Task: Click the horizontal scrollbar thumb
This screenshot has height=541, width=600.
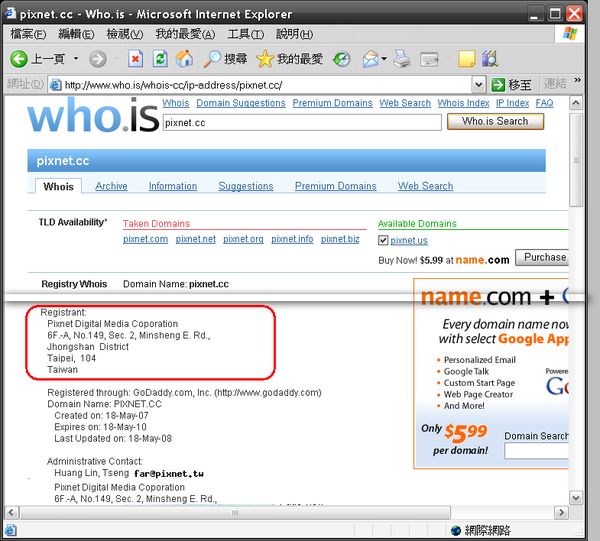Action: click(235, 512)
